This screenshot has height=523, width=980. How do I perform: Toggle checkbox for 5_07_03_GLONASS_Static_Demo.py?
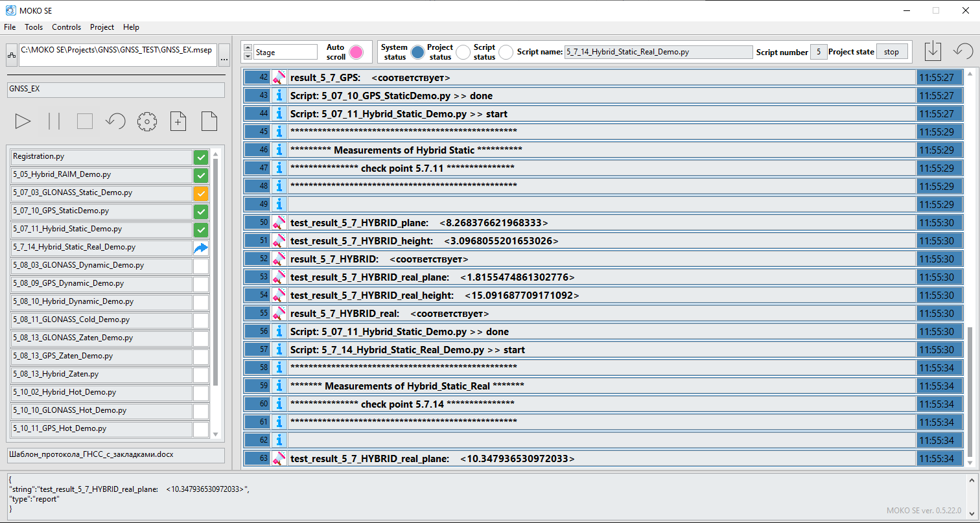coord(201,193)
